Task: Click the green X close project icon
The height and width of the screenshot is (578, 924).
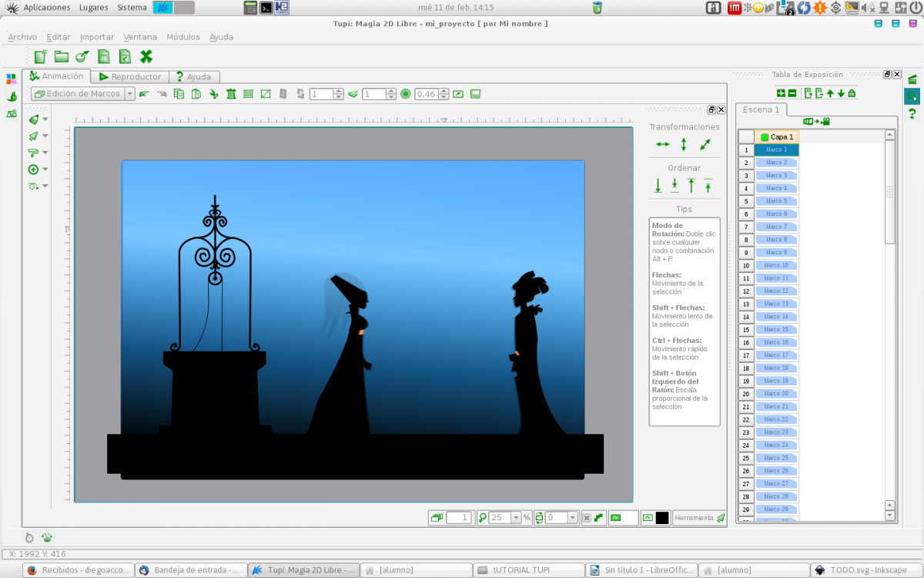Action: pyautogui.click(x=146, y=56)
